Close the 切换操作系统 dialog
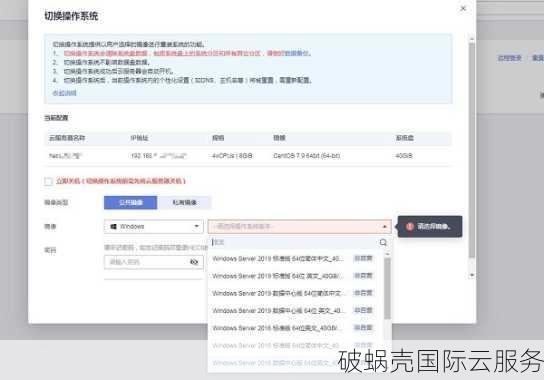This screenshot has width=544, height=380. click(x=463, y=8)
